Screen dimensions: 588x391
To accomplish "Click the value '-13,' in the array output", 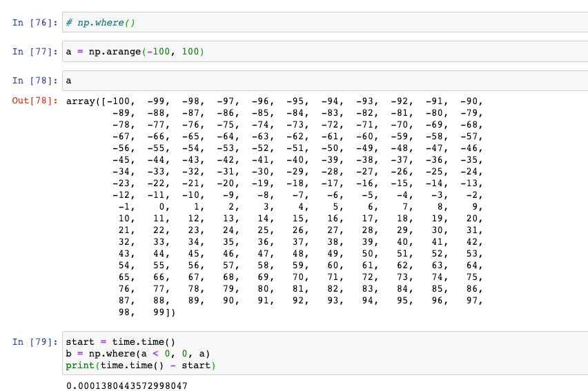I will [472, 183].
